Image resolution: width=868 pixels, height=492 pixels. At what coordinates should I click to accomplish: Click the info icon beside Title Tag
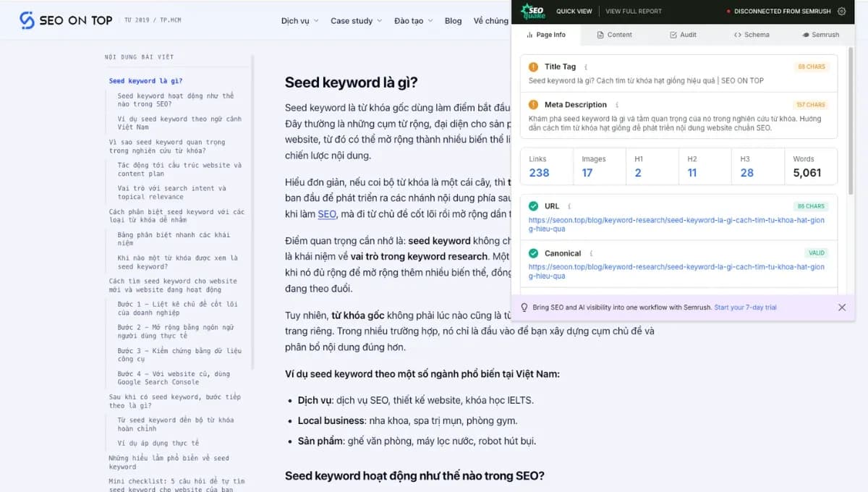586,67
